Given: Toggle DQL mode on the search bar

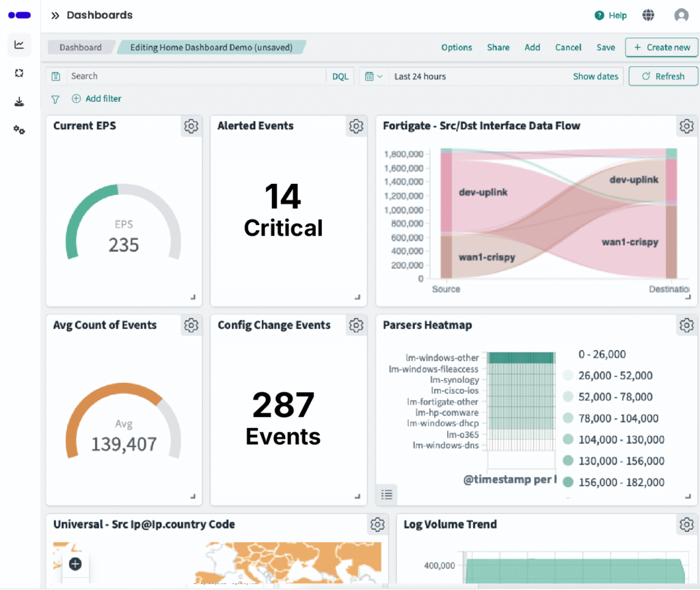Looking at the screenshot, I should click(340, 76).
